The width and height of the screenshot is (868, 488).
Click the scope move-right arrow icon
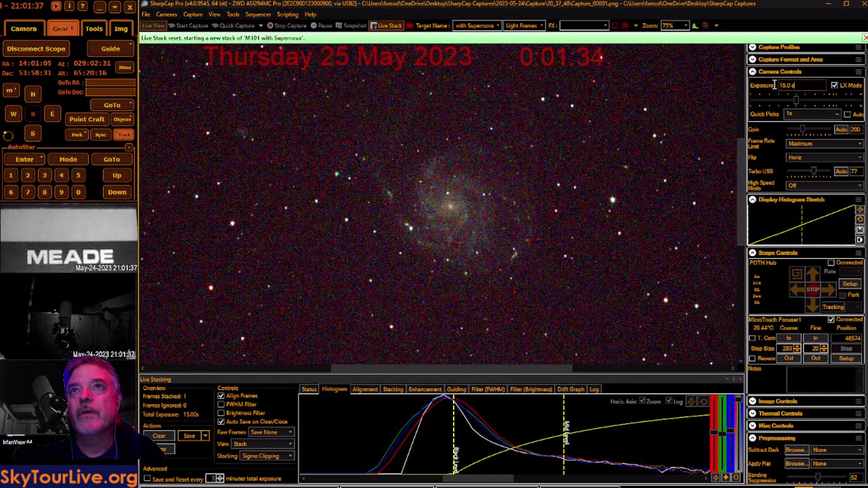pyautogui.click(x=829, y=290)
